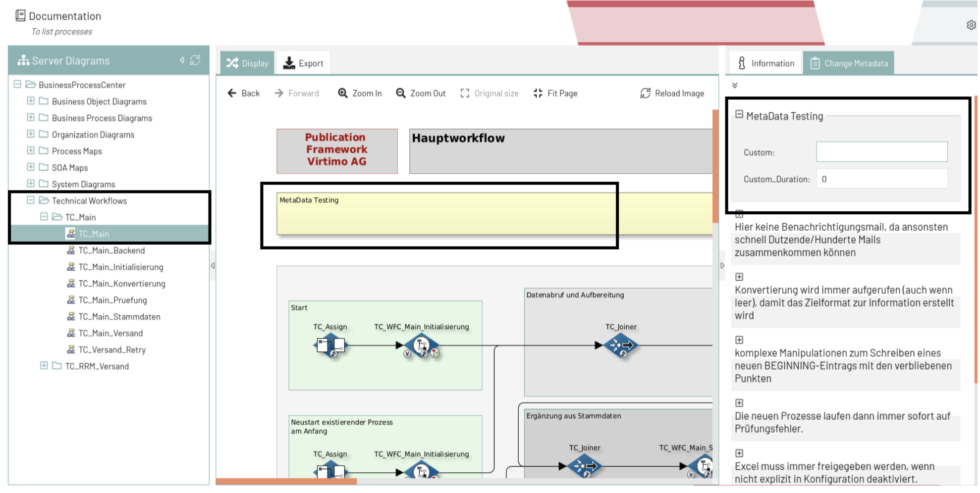Expand the Business Process Diagrams folder
This screenshot has width=980, height=493.
point(31,118)
